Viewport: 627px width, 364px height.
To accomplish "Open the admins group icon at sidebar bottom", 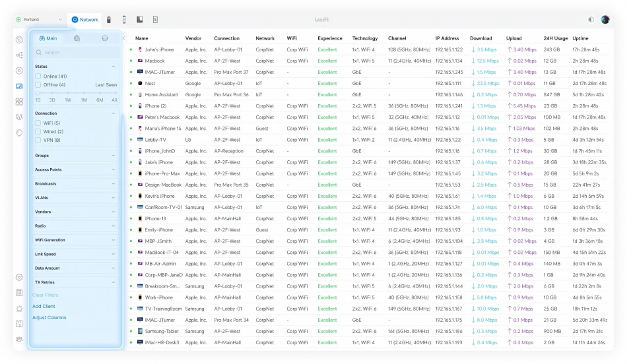I will (x=19, y=339).
